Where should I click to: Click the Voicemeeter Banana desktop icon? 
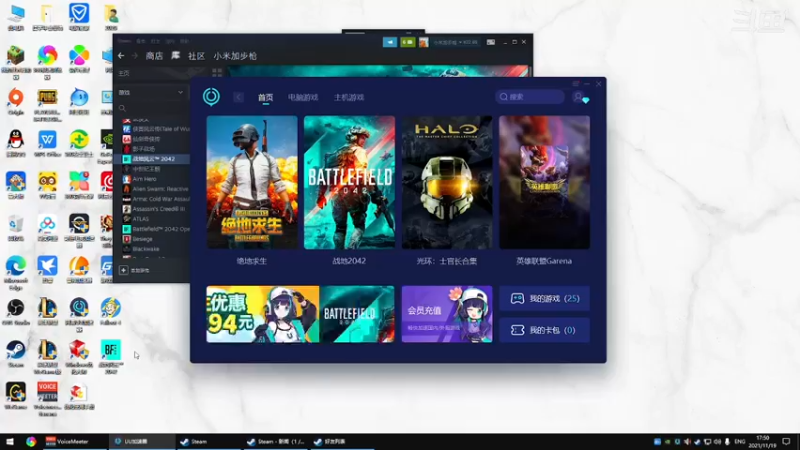pos(47,399)
